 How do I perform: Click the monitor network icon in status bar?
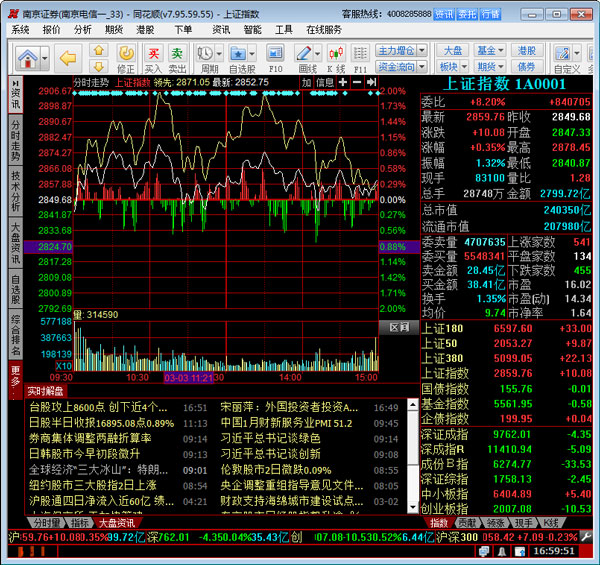coord(484,551)
